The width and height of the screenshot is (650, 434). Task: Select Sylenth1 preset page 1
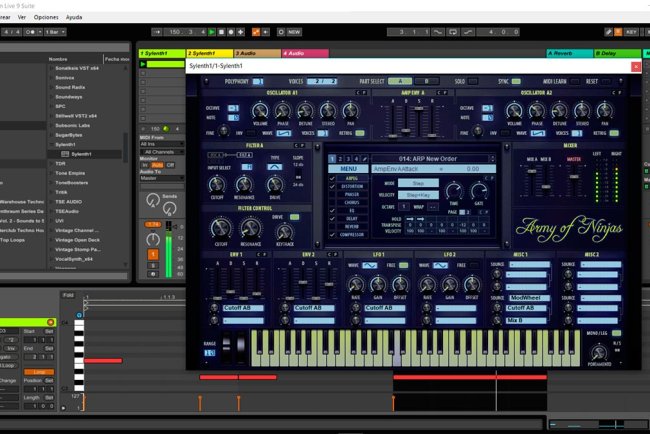[332, 159]
